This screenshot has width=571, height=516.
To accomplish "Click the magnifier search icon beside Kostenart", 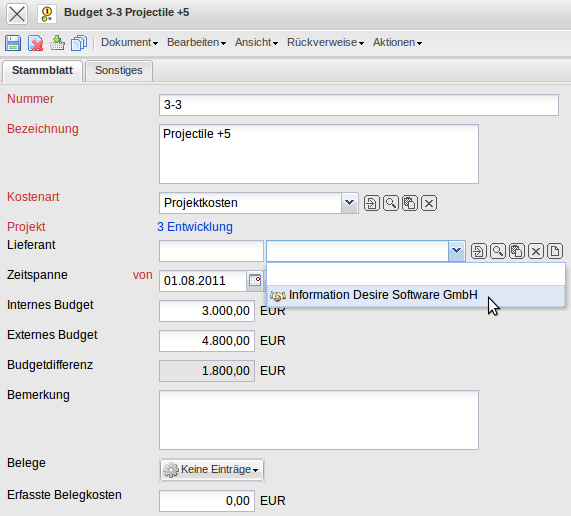I will click(x=391, y=203).
